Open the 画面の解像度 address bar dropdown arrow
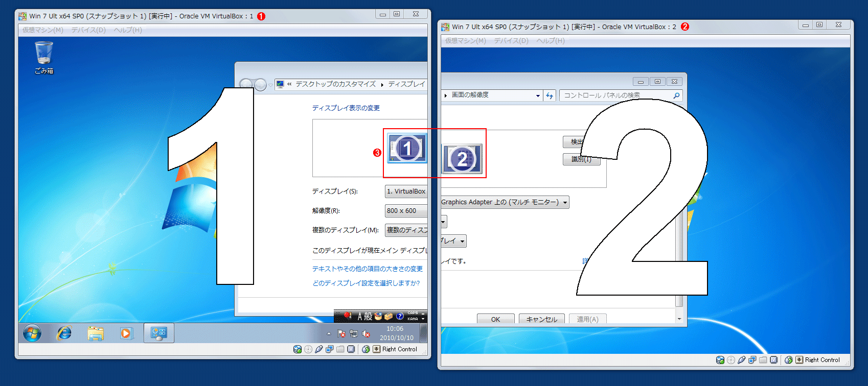 (538, 95)
